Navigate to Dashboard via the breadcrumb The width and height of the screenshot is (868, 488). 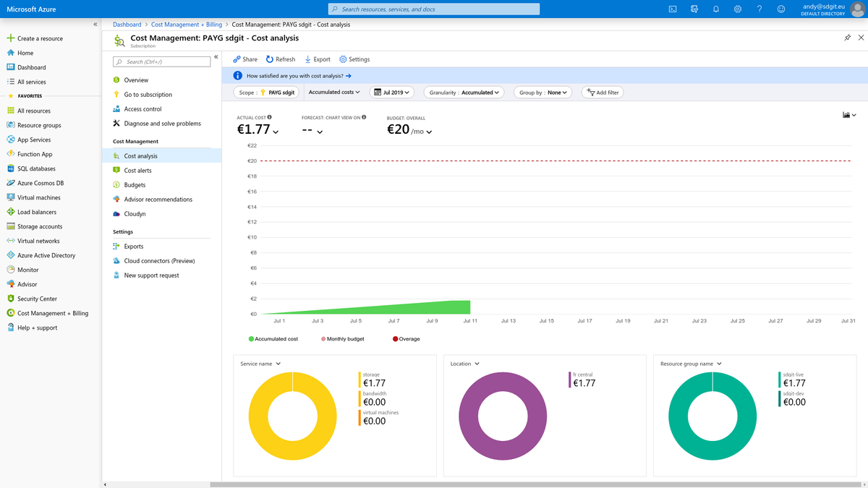click(x=127, y=24)
